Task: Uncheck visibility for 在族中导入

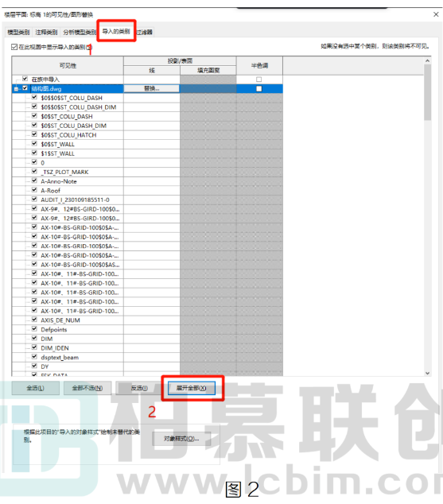Action: point(25,79)
